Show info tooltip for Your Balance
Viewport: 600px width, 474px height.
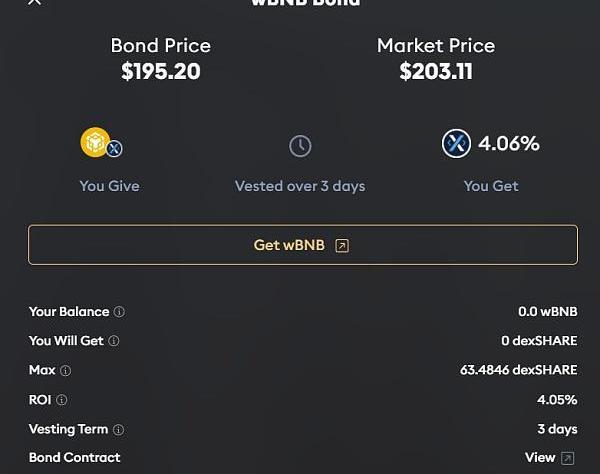tap(119, 312)
